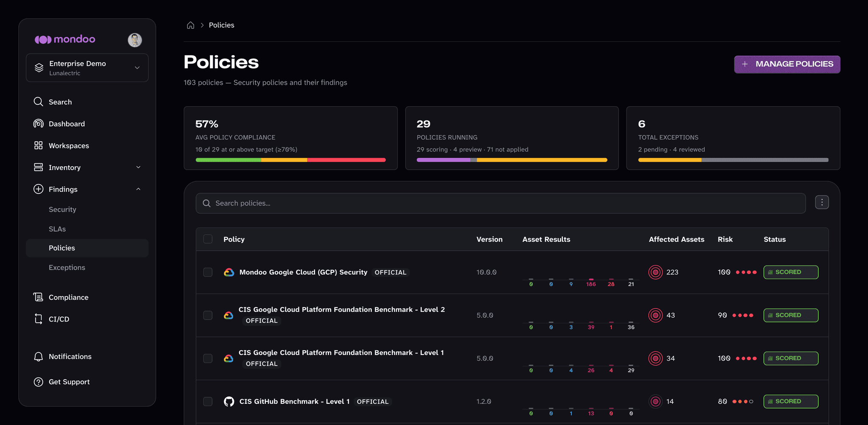The image size is (868, 425).
Task: Check the Mondoo Google Cloud (GCP) Security row
Action: point(208,272)
